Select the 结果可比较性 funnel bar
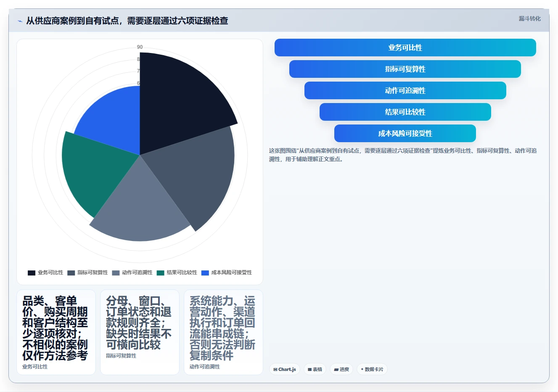The height and width of the screenshot is (392, 558). pos(405,112)
